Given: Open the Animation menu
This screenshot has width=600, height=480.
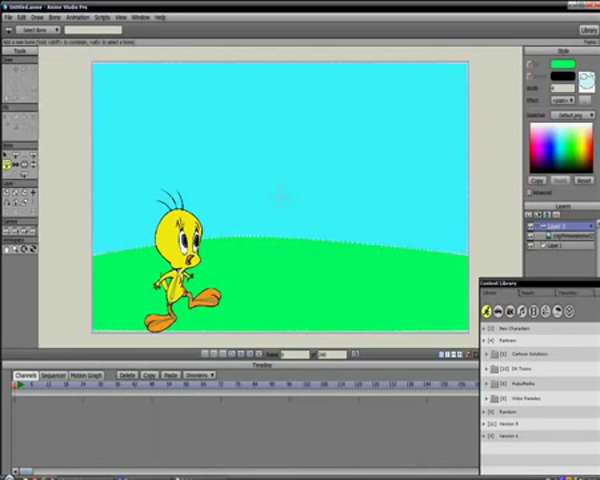Looking at the screenshot, I should pos(77,18).
